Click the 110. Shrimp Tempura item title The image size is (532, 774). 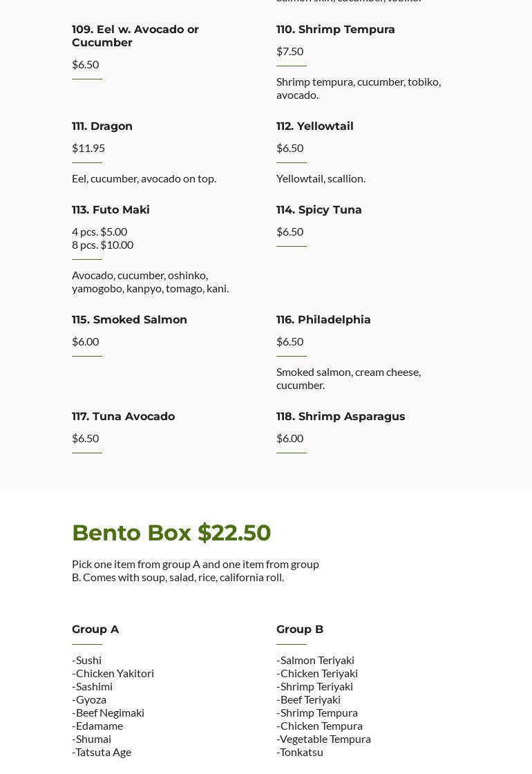click(336, 30)
